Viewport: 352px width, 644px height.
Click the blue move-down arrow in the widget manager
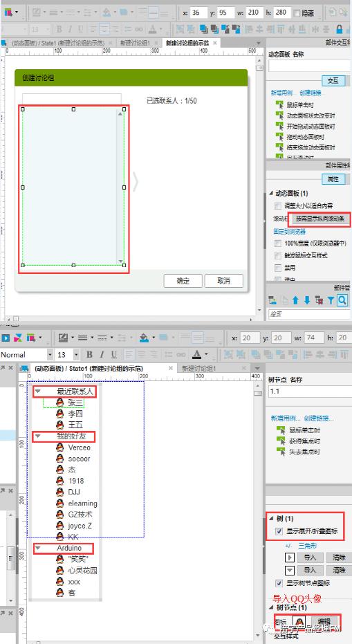point(307,301)
